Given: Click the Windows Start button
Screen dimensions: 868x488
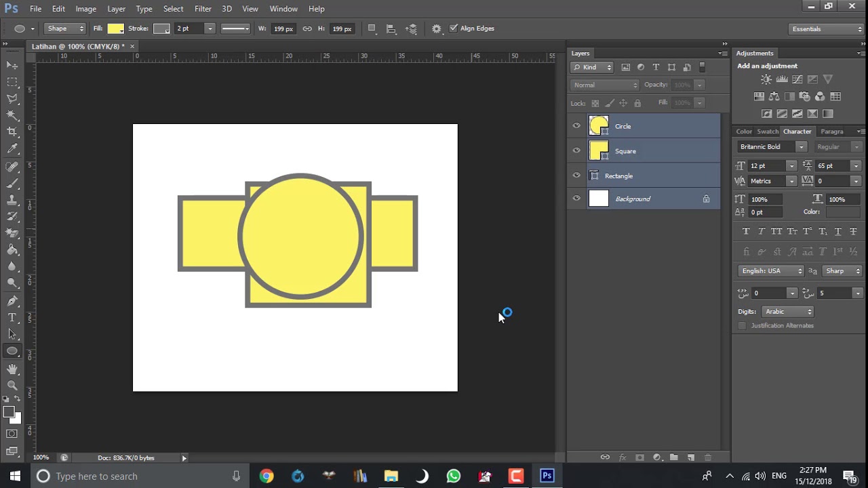Looking at the screenshot, I should 15,476.
